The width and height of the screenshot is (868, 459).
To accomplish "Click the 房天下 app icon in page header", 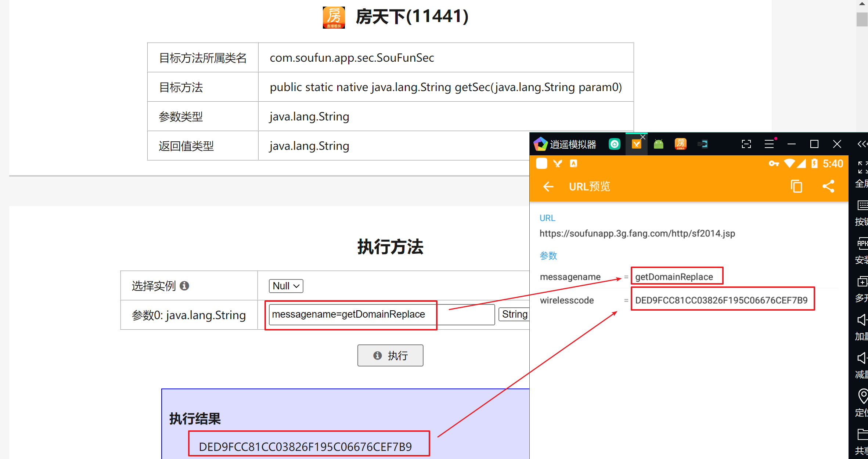I will pyautogui.click(x=334, y=17).
